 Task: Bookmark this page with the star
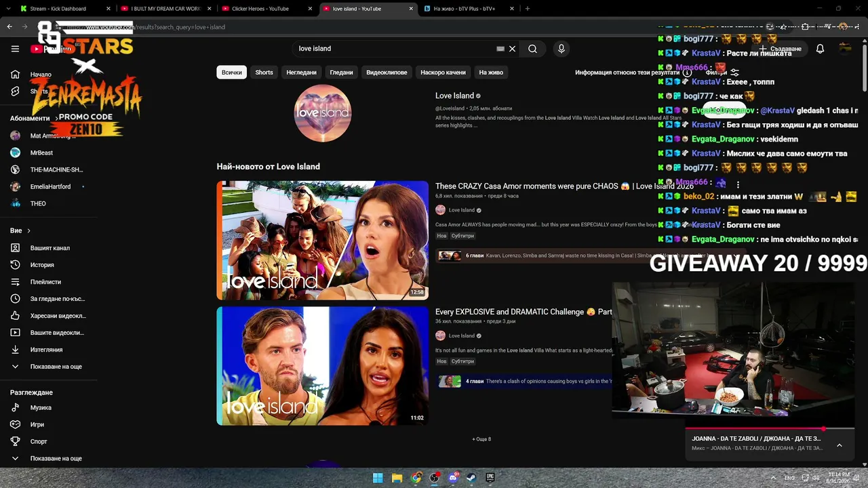pyautogui.click(x=783, y=27)
